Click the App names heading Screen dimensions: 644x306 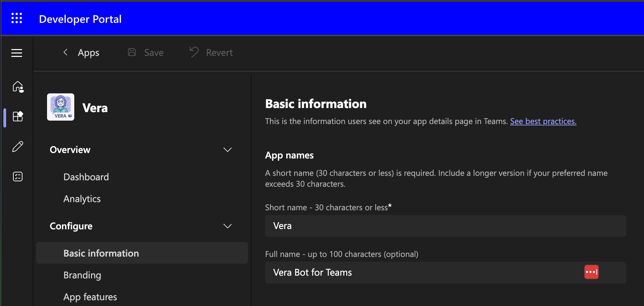point(289,155)
